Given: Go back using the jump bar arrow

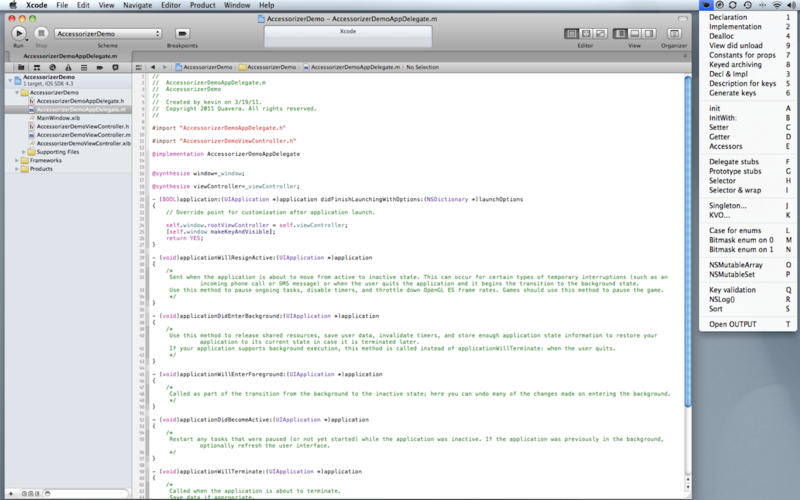Looking at the screenshot, I should (x=153, y=67).
